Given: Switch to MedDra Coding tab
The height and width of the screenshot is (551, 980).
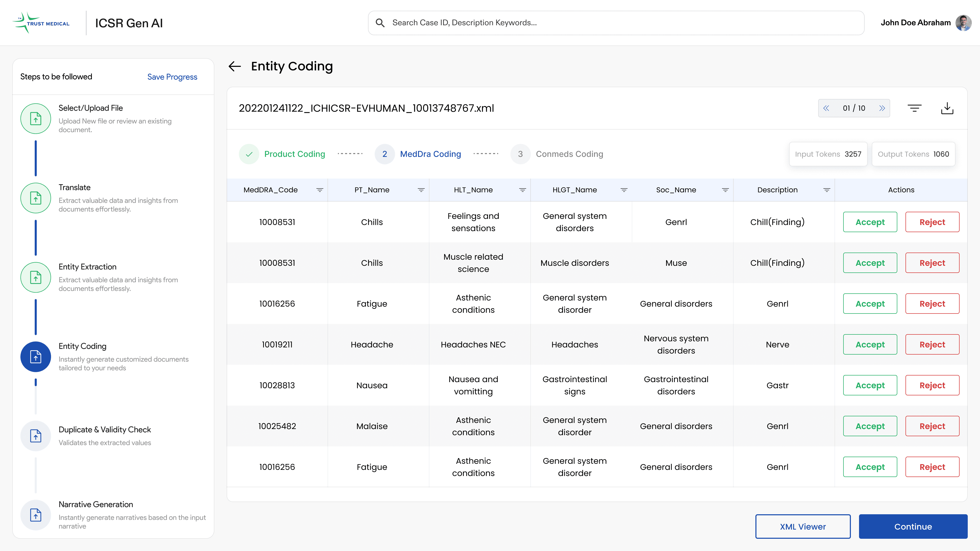Looking at the screenshot, I should tap(430, 154).
